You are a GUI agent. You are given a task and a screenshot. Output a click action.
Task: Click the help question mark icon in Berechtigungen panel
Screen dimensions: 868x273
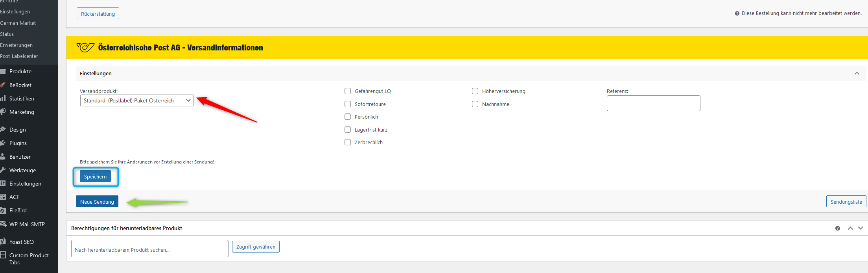(x=838, y=228)
